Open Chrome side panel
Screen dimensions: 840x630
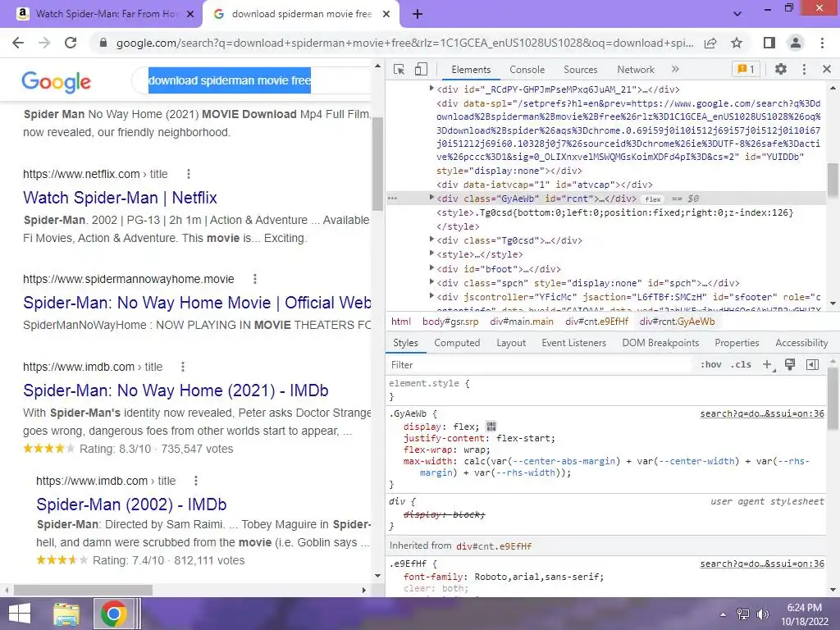769,43
